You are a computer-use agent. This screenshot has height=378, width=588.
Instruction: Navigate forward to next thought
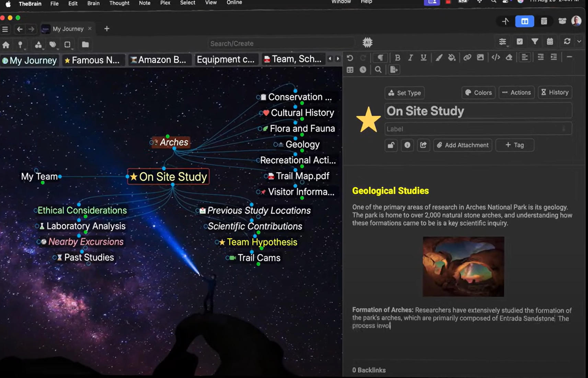[x=31, y=29]
